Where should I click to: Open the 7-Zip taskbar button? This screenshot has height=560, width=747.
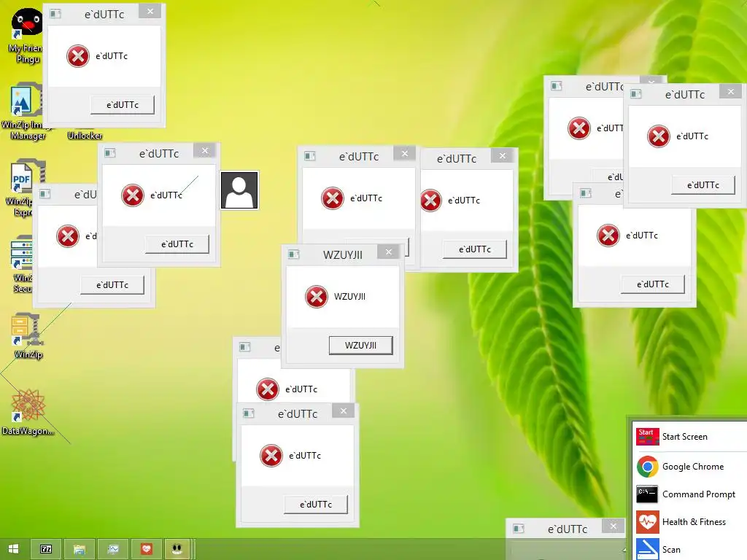pos(46,549)
